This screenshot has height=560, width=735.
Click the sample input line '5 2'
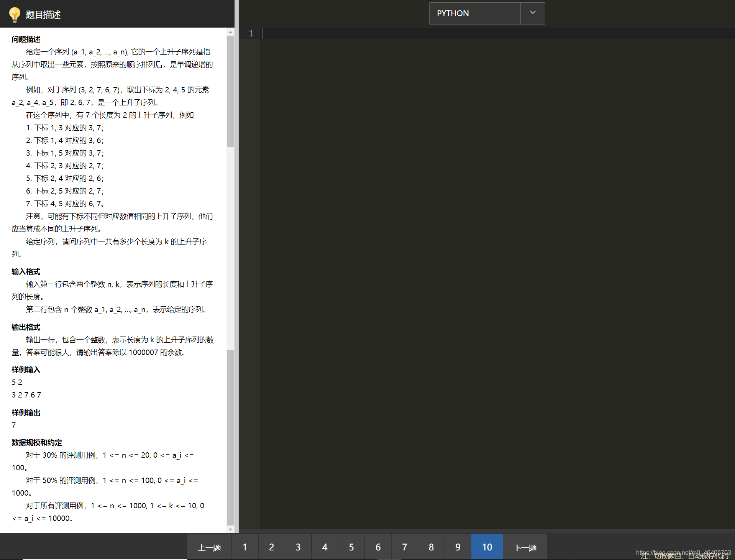(x=17, y=382)
